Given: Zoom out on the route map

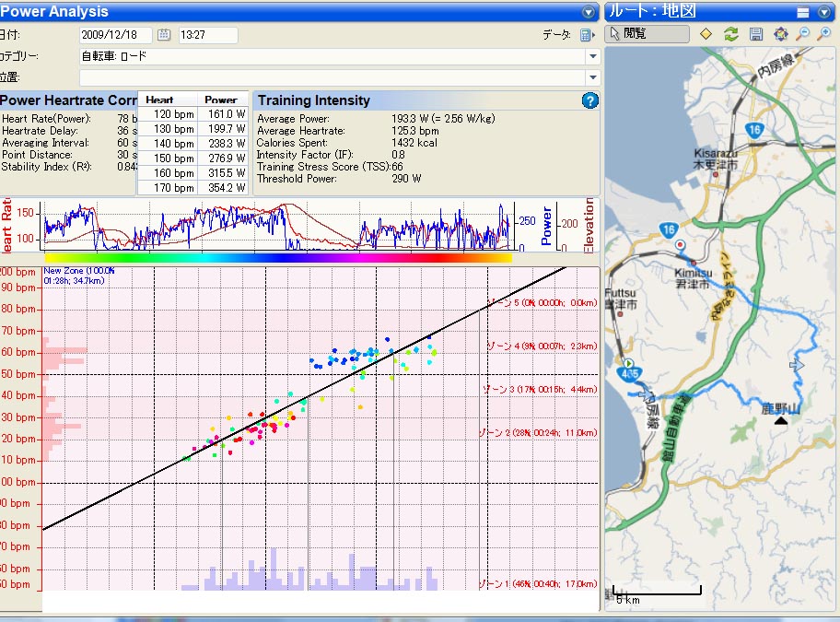Looking at the screenshot, I should pos(802,34).
